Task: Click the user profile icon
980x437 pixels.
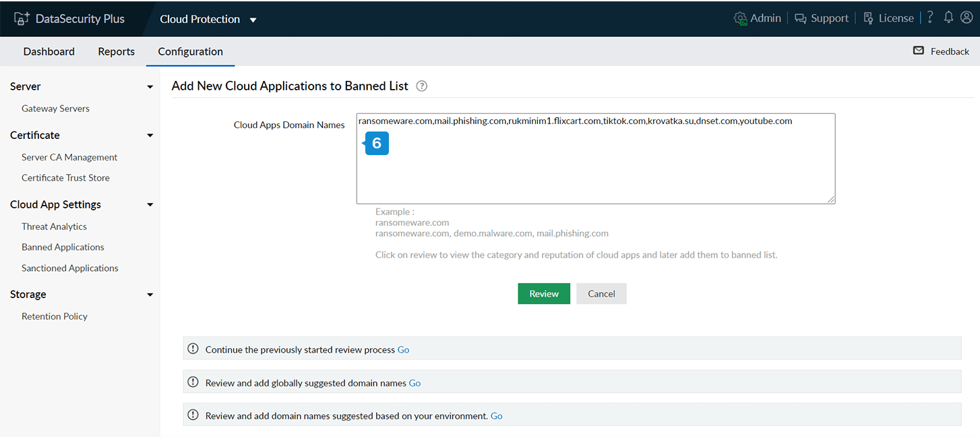Action: [966, 18]
